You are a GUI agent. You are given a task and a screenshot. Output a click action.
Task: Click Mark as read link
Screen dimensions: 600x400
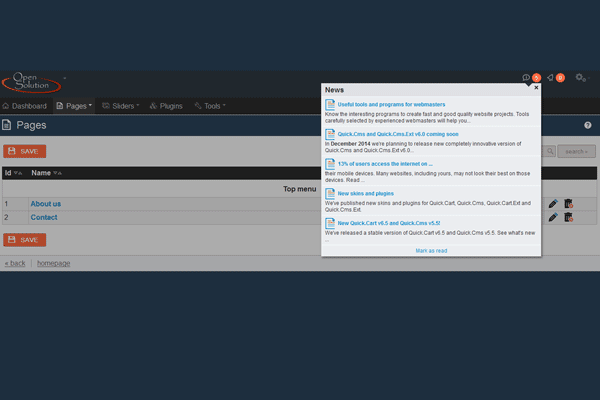[x=431, y=250]
